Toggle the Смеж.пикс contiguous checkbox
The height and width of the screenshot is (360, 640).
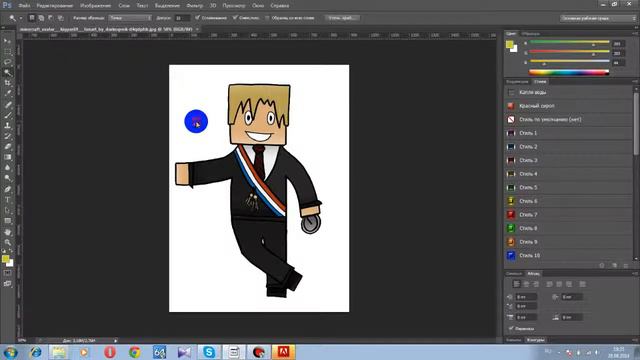(235, 18)
